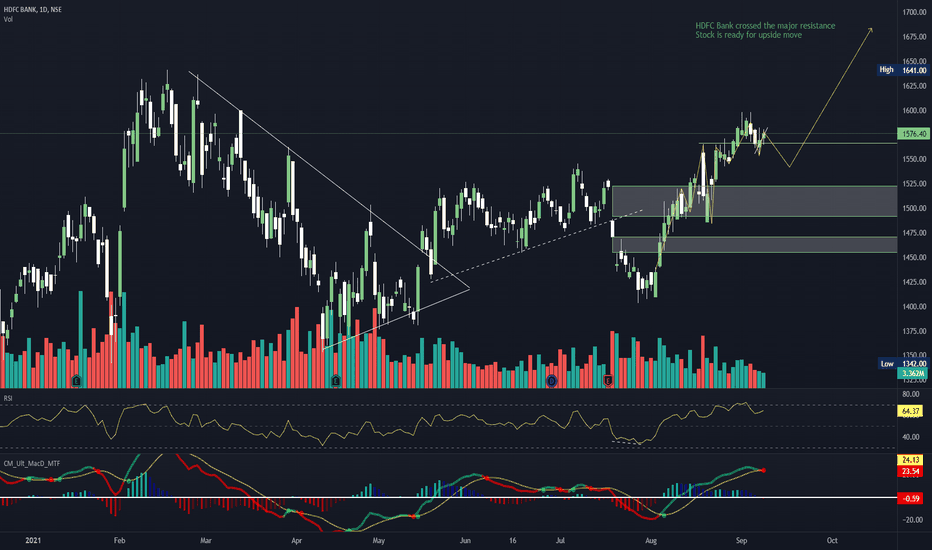The image size is (932, 550).
Task: Click the red earnings marker in July
Action: [608, 381]
